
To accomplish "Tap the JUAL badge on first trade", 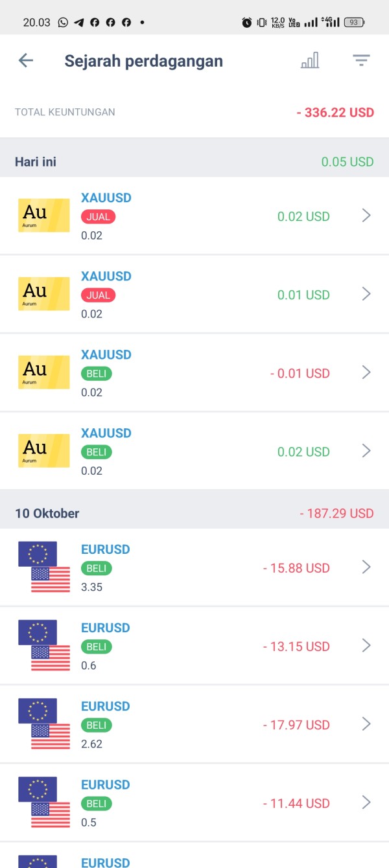I will [x=98, y=217].
